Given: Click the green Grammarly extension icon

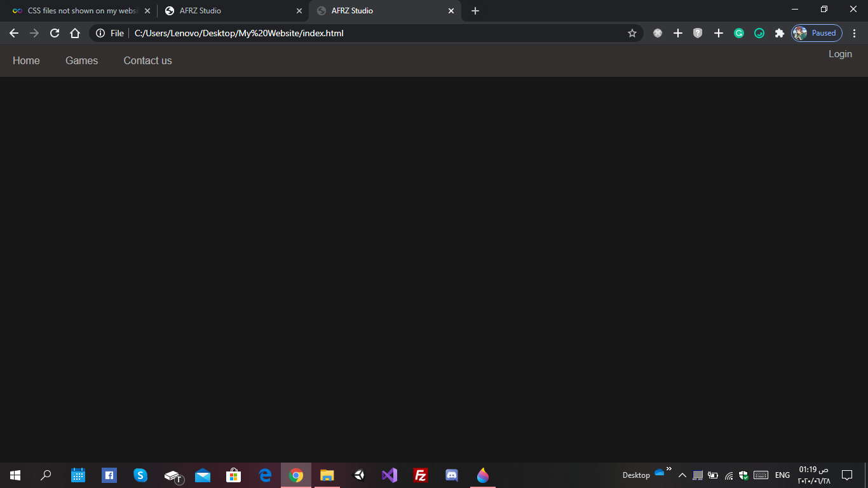Looking at the screenshot, I should (x=739, y=33).
